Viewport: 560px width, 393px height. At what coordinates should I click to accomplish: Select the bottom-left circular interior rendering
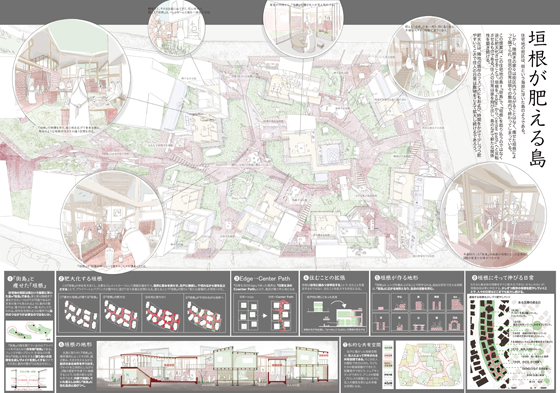pyautogui.click(x=113, y=222)
